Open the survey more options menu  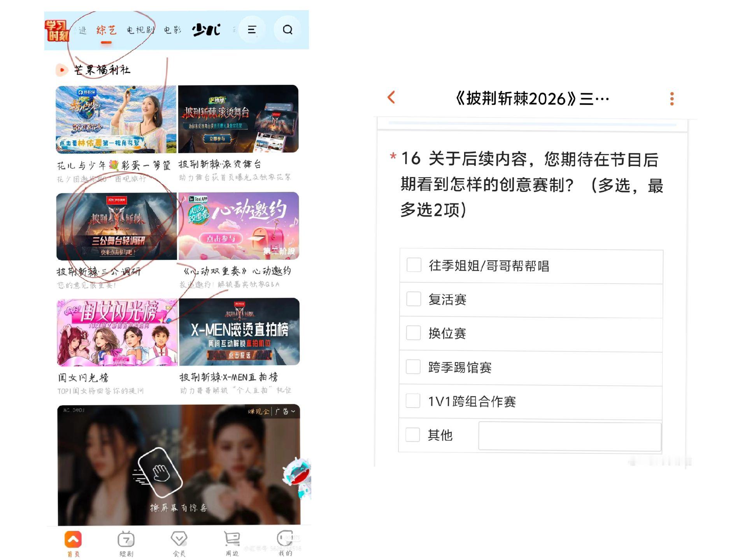(x=672, y=99)
